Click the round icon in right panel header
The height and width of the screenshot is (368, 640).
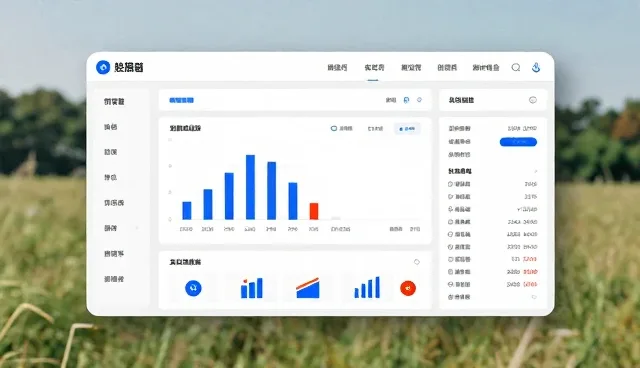point(533,100)
